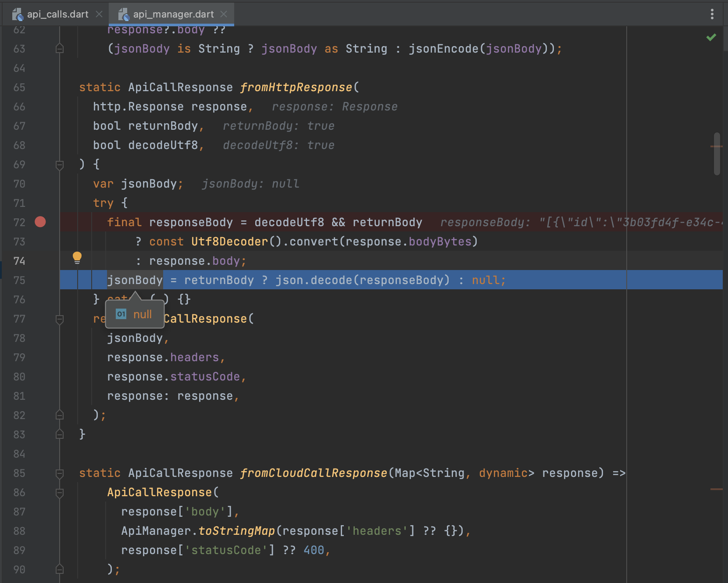This screenshot has height=583, width=728.
Task: Collapse the code fold at line 77
Action: (60, 319)
